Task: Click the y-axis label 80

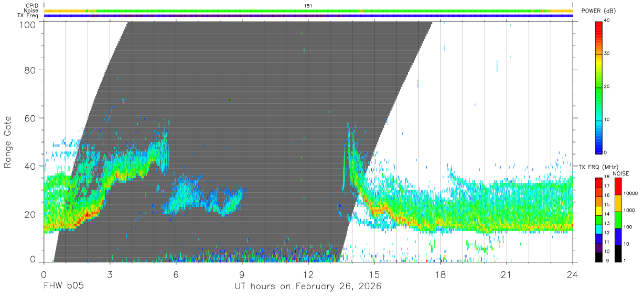Action: tap(30, 70)
